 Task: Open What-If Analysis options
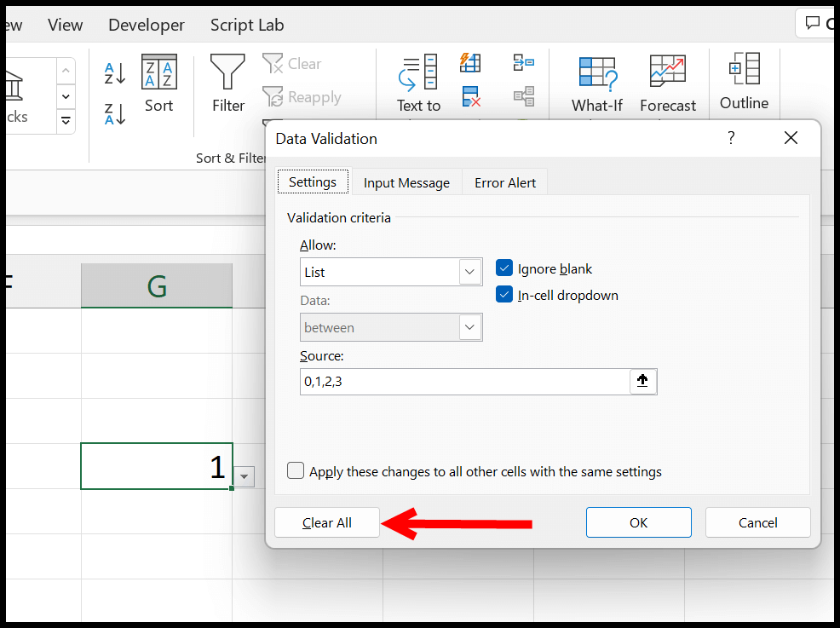pyautogui.click(x=596, y=83)
